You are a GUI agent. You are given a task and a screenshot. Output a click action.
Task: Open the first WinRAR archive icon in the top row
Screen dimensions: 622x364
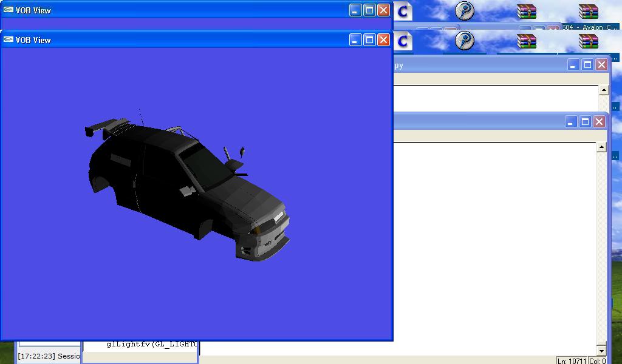[527, 12]
